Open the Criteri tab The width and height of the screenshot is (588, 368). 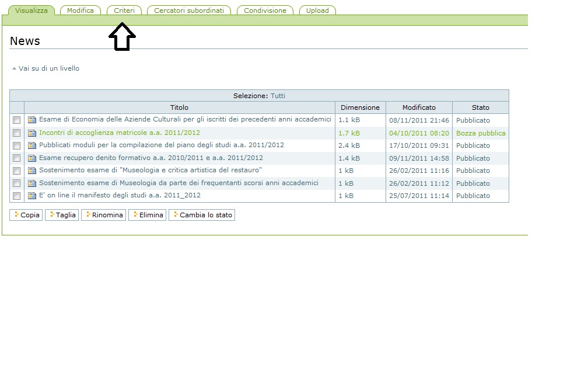[124, 11]
